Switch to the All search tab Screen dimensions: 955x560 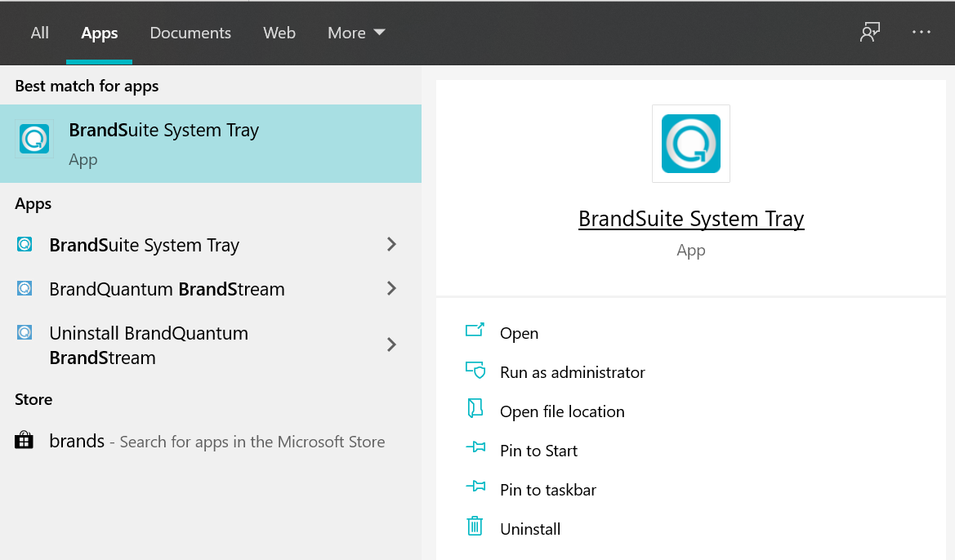39,33
